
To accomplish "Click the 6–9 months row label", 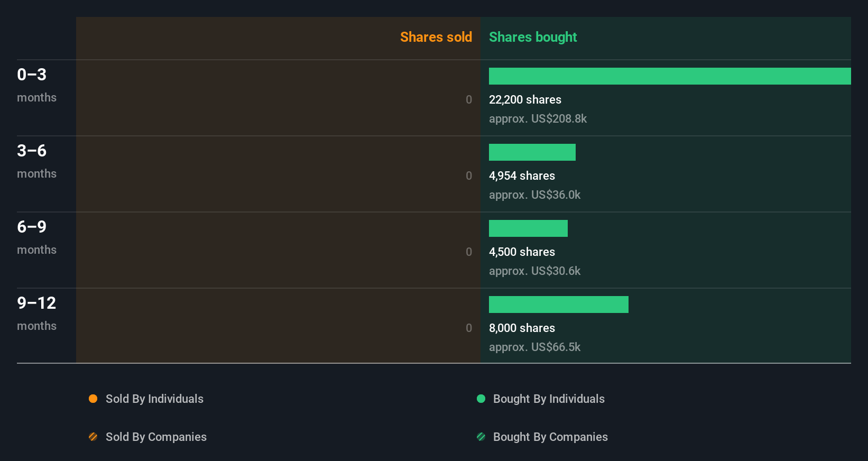I will [36, 237].
